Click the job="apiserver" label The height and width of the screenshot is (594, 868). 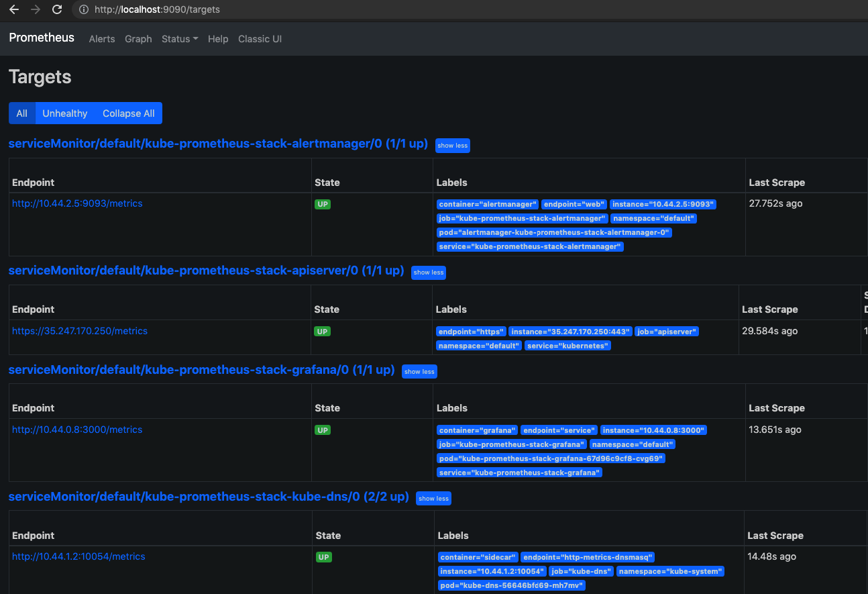pos(667,332)
